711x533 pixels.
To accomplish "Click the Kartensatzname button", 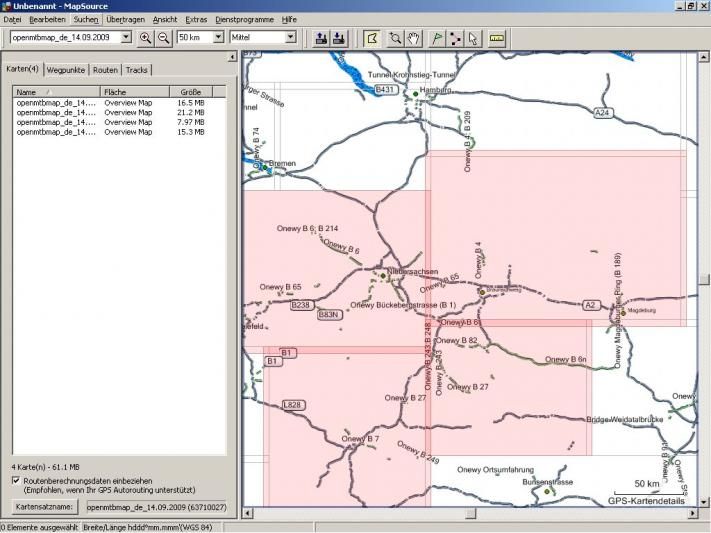I will tap(44, 507).
